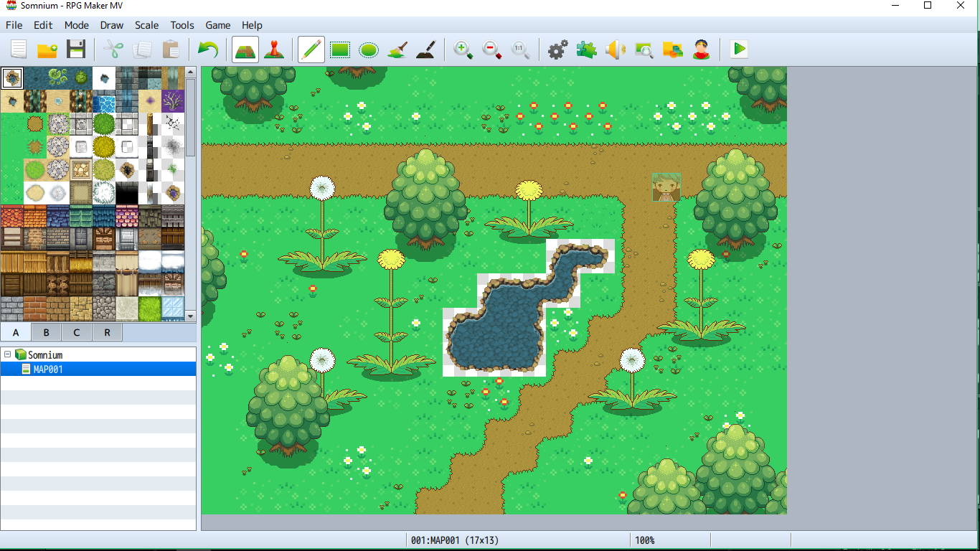Open a project with the folder icon
The width and height of the screenshot is (980, 551).
coord(47,50)
